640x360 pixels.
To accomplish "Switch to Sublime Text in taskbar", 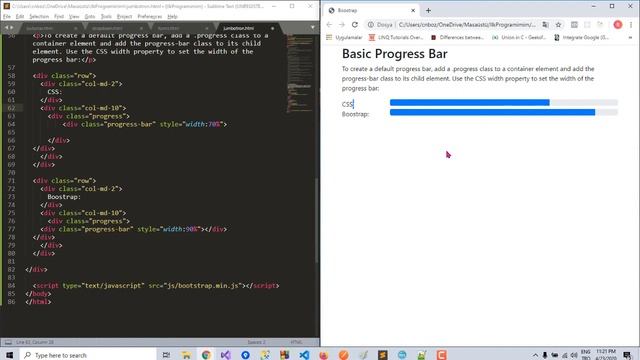I will [382, 355].
